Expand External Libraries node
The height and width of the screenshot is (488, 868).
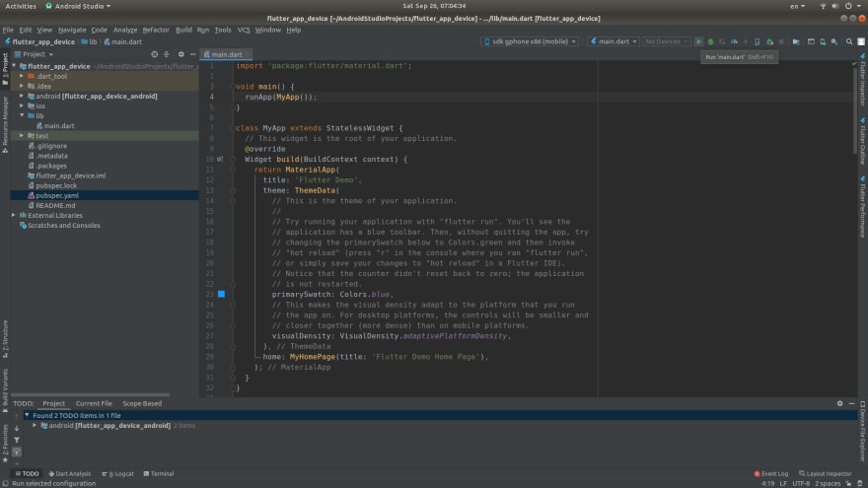pos(14,216)
